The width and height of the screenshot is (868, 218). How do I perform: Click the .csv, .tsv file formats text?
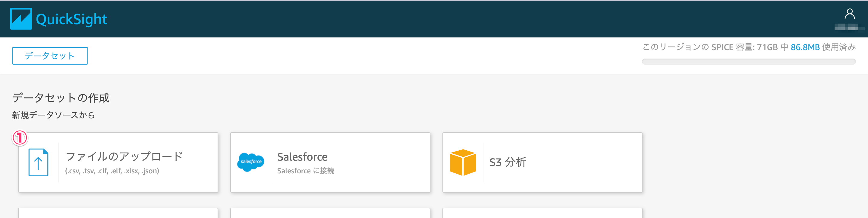tap(112, 171)
